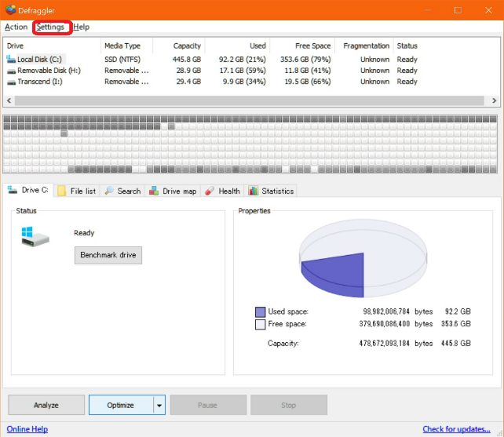
Task: Click the 353.6 GB (79%) free space cell
Action: coord(305,60)
